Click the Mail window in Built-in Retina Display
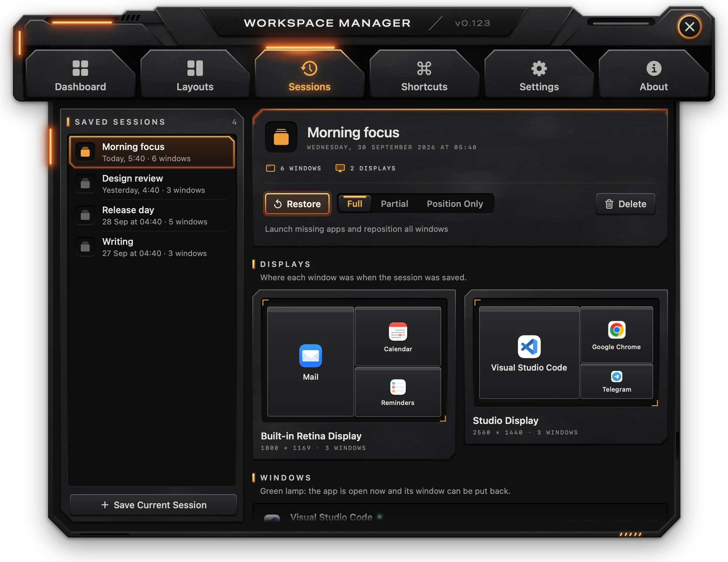 pos(310,362)
